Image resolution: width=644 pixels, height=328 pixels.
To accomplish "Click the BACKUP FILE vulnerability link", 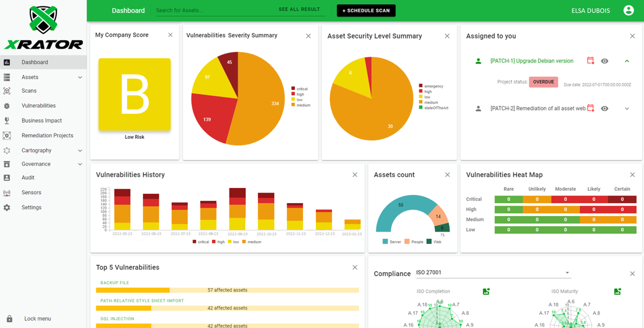I will click(x=114, y=283).
